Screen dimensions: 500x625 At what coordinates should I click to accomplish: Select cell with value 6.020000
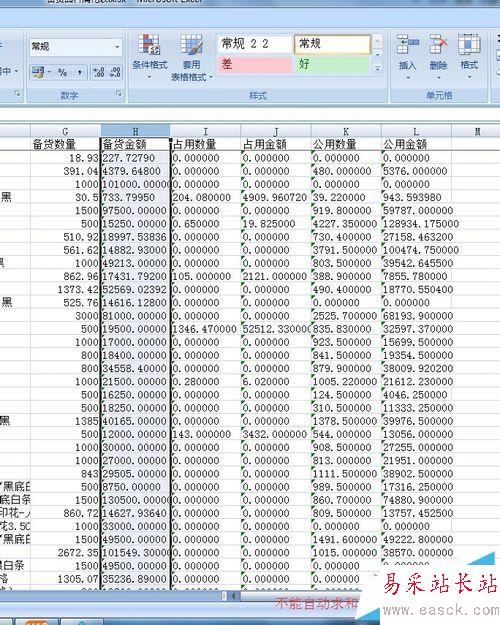point(276,381)
